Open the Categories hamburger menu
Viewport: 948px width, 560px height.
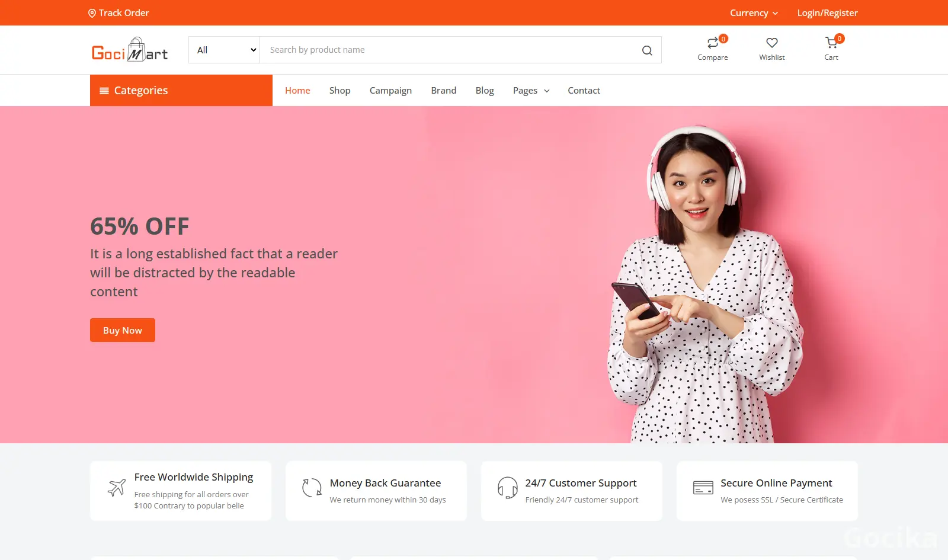coord(104,91)
